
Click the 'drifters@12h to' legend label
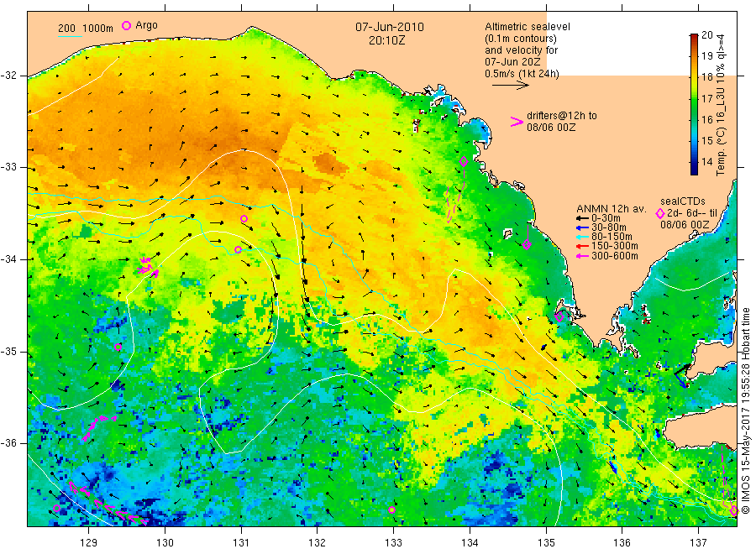click(562, 116)
